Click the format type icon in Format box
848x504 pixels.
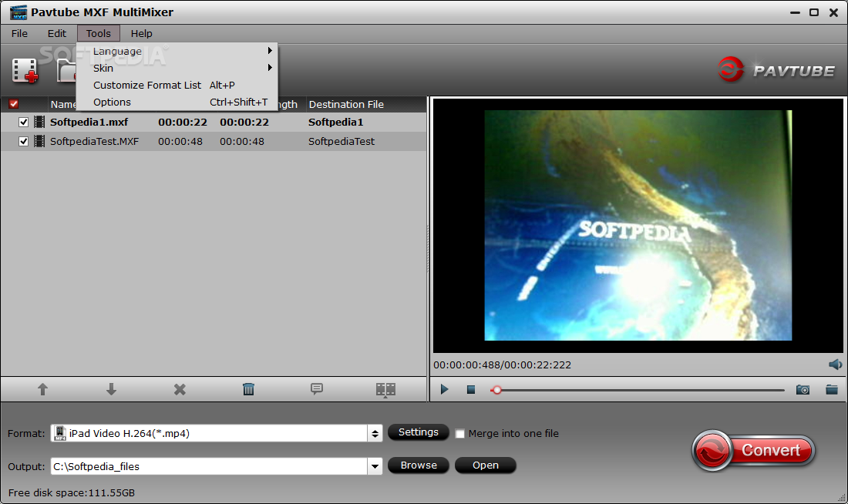[60, 434]
